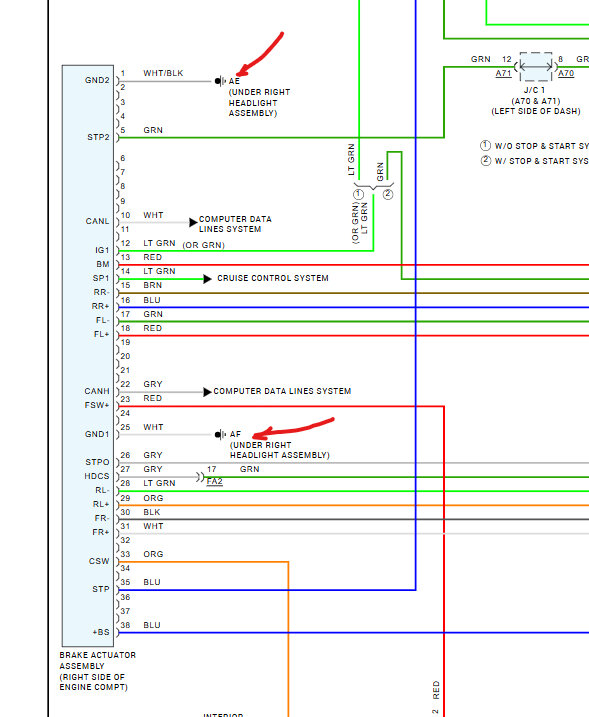589x717 pixels.
Task: Select the GND2 terminal label
Action: pos(97,80)
